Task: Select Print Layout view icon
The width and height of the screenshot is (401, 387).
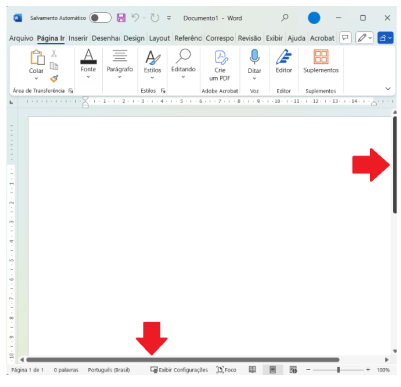Action: pyautogui.click(x=273, y=370)
